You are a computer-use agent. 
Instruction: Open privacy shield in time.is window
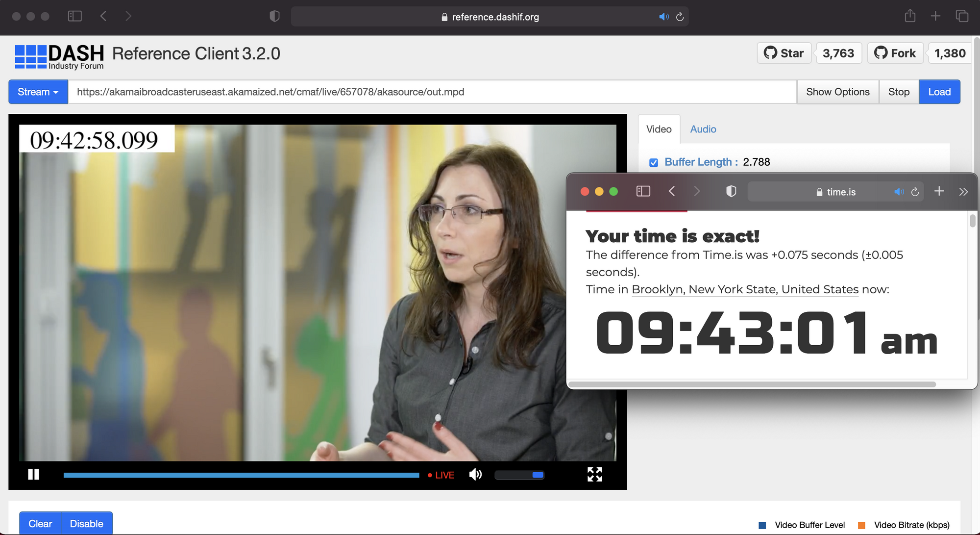(731, 191)
